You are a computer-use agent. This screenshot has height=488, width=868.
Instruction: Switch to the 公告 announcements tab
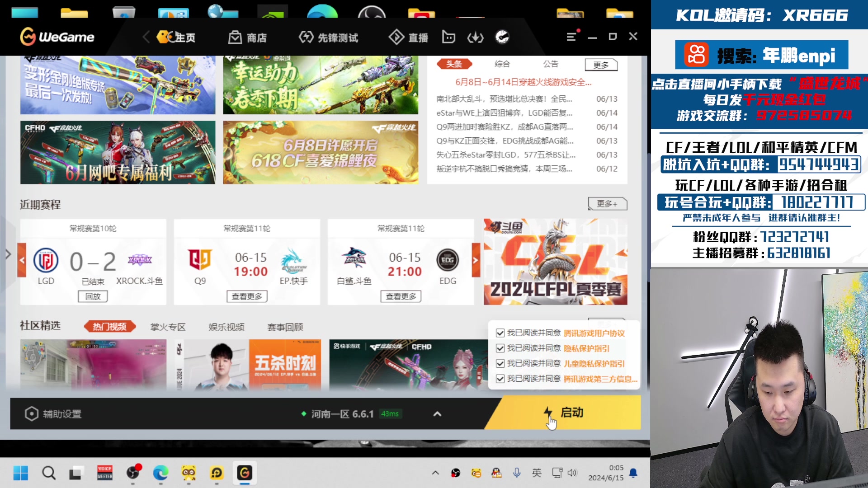coord(550,65)
